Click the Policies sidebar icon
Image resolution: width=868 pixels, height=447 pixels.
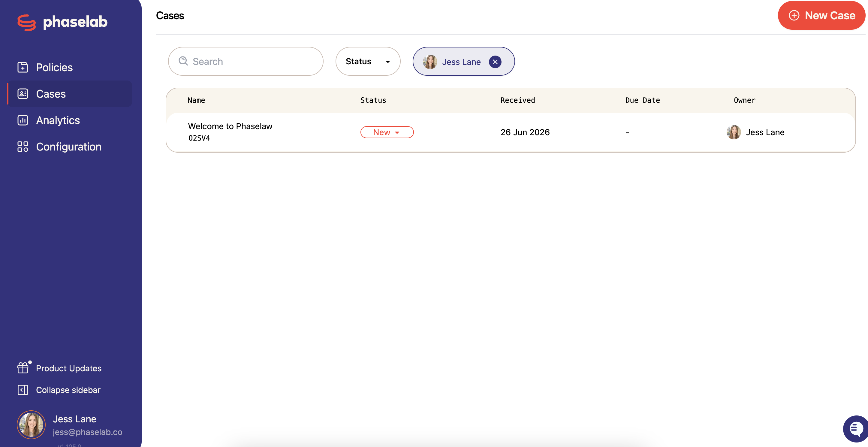tap(23, 67)
